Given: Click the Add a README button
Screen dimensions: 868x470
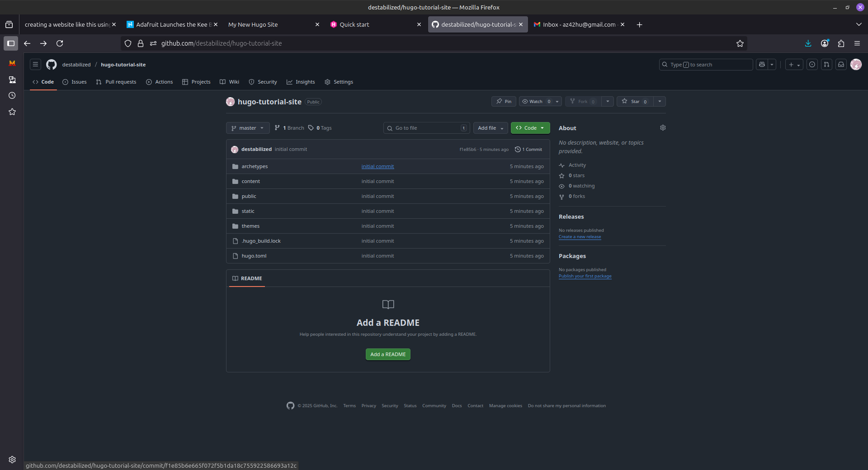Looking at the screenshot, I should click(387, 354).
